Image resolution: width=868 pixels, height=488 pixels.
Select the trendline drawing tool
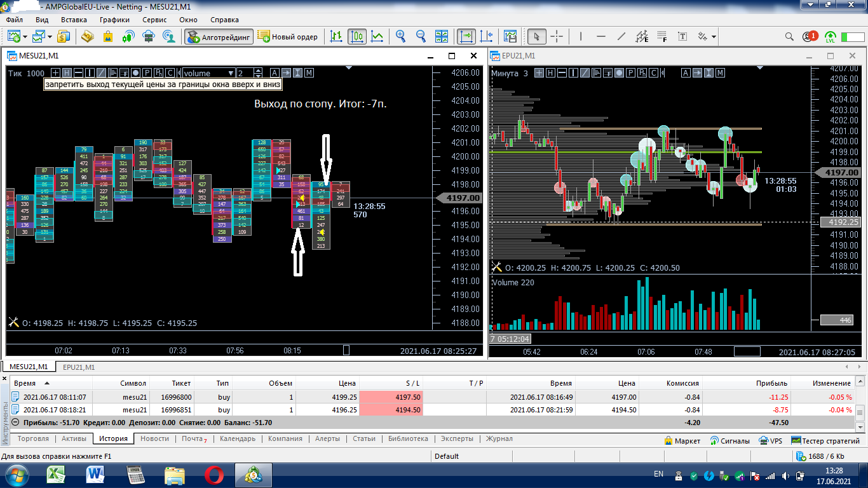[x=621, y=36]
